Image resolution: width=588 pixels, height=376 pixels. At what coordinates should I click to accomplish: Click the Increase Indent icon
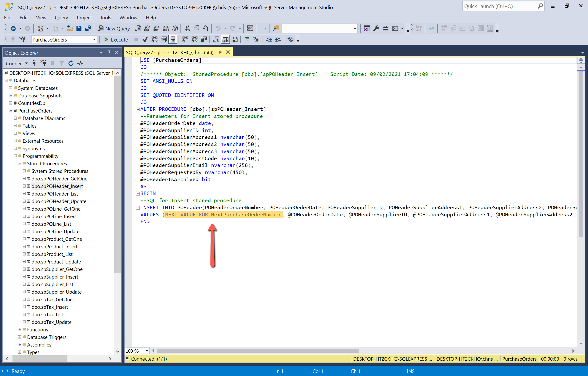pos(278,40)
